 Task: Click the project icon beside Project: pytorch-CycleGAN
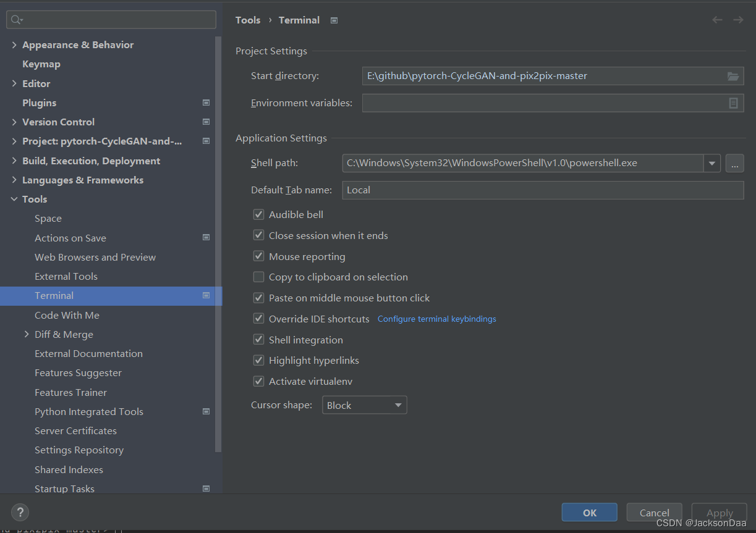(x=206, y=141)
